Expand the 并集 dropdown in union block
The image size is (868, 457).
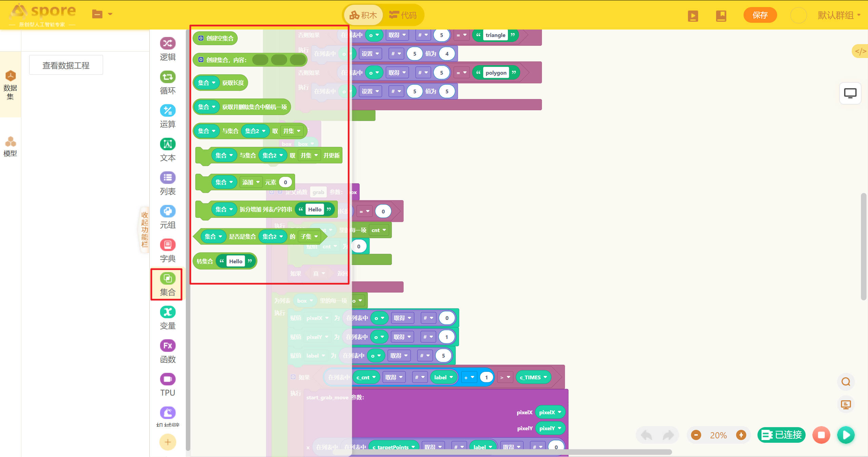(x=292, y=131)
